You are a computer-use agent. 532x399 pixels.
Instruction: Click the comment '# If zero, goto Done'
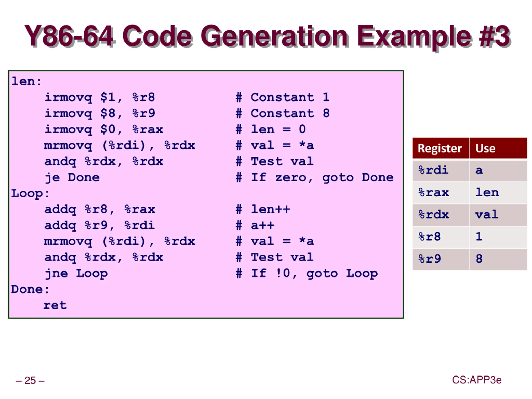point(315,178)
